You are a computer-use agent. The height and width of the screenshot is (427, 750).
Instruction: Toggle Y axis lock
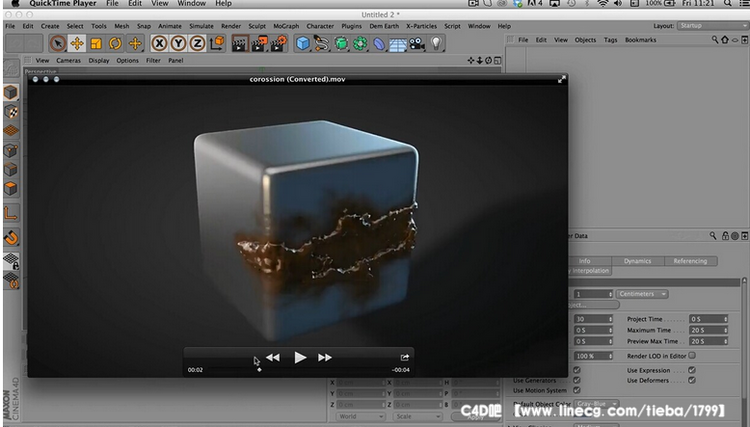(x=178, y=44)
